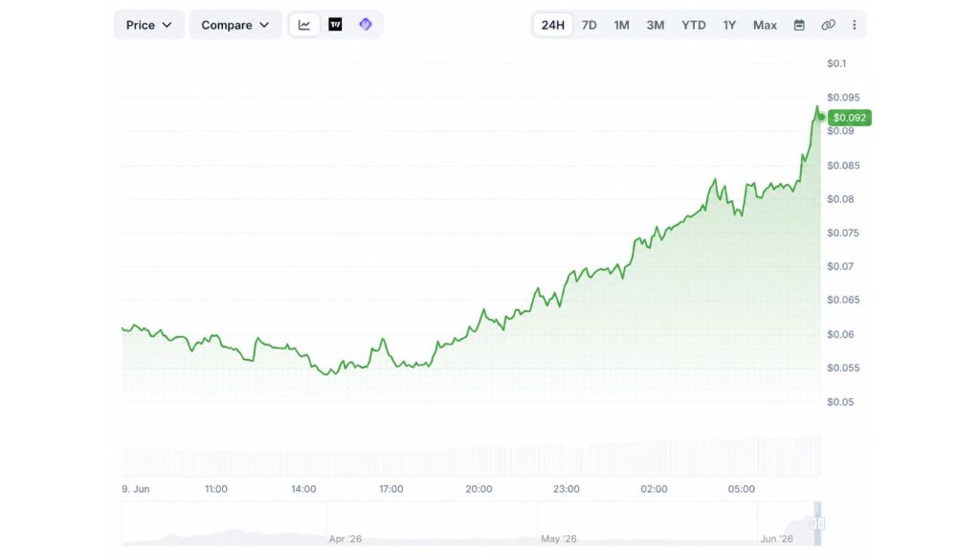Select the Max time range
This screenshot has height=560, width=980.
pyautogui.click(x=765, y=25)
